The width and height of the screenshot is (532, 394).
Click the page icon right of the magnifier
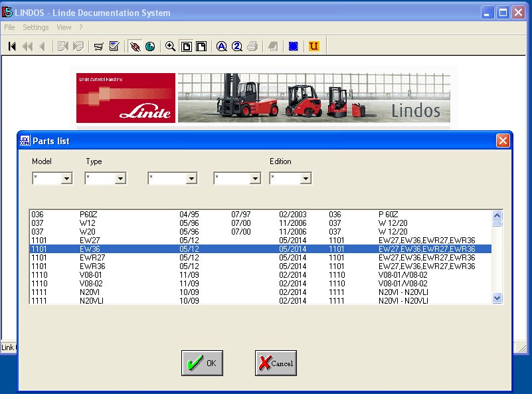[186, 46]
